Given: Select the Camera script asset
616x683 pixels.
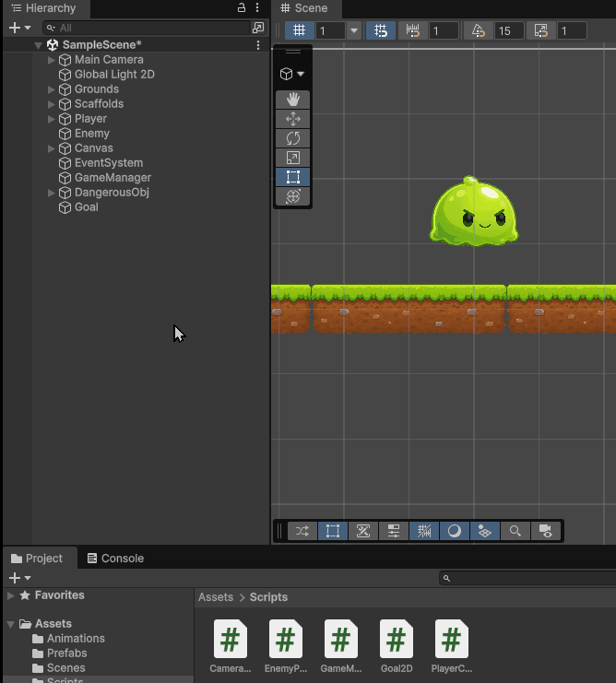Looking at the screenshot, I should pos(230,646).
